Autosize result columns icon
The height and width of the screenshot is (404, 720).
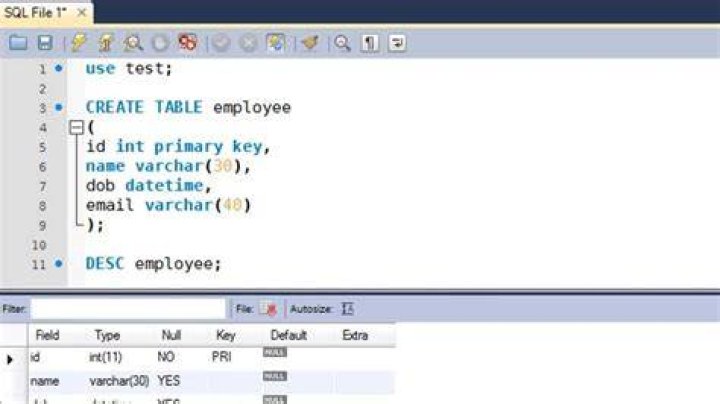click(348, 309)
